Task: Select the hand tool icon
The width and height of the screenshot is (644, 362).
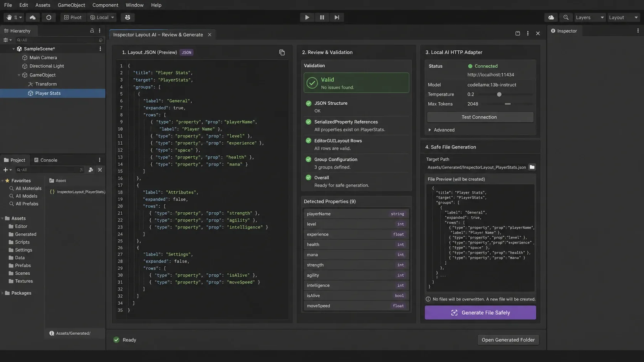Action: 9,17
